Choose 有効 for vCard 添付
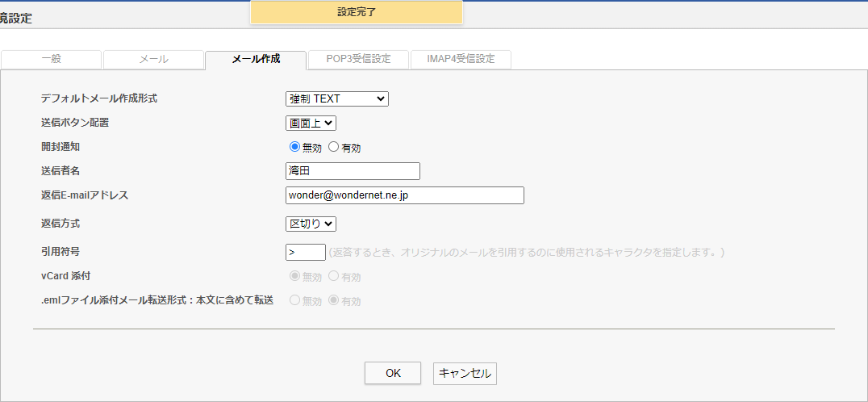Screen dimensions: 868x402 coord(333,276)
